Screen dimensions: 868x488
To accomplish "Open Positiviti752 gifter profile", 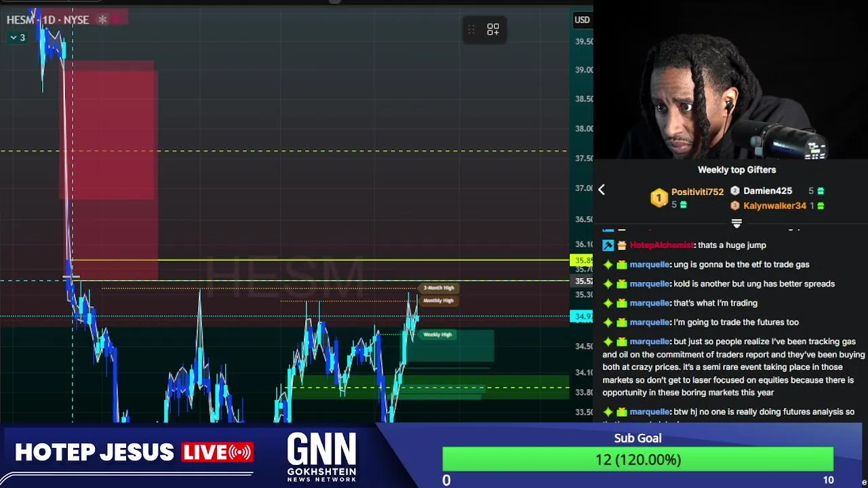I will [x=697, y=192].
